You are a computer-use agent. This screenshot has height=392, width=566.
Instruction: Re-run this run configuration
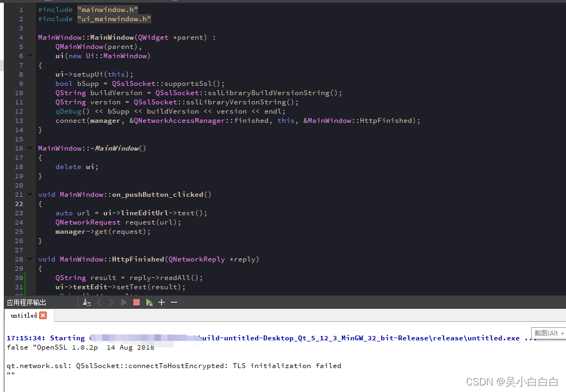(x=149, y=302)
